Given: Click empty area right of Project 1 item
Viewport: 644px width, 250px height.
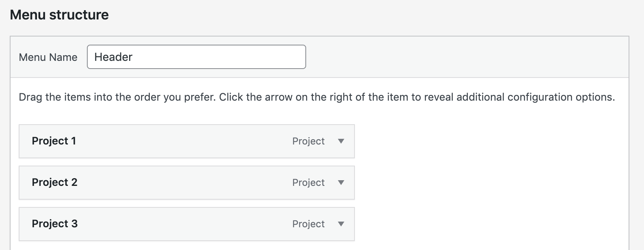Looking at the screenshot, I should click(487, 141).
